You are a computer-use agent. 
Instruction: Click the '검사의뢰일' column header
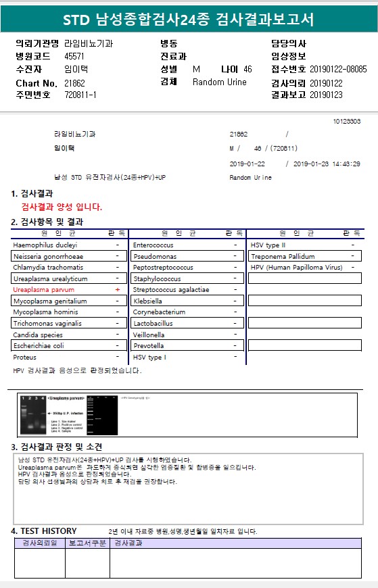(x=40, y=543)
